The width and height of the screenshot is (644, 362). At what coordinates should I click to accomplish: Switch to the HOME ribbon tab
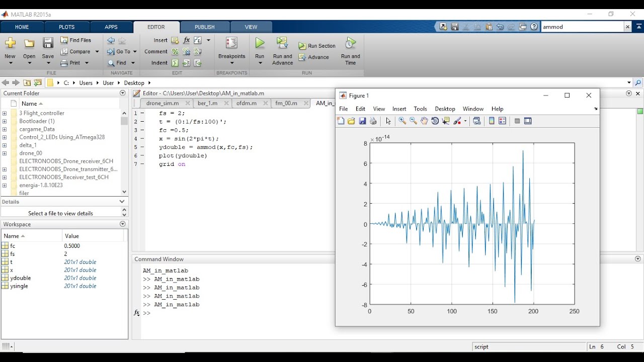click(x=22, y=27)
